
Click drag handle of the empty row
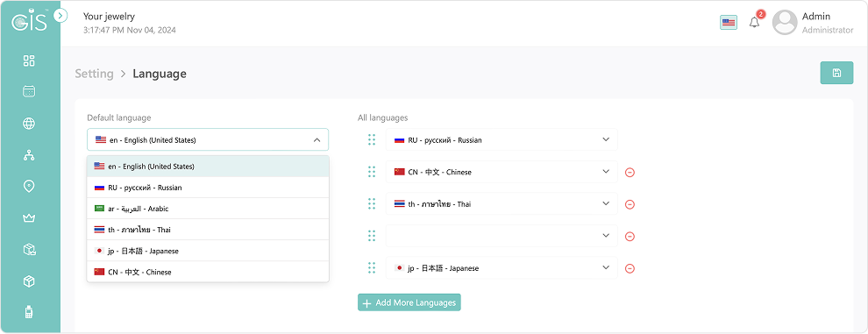point(372,236)
